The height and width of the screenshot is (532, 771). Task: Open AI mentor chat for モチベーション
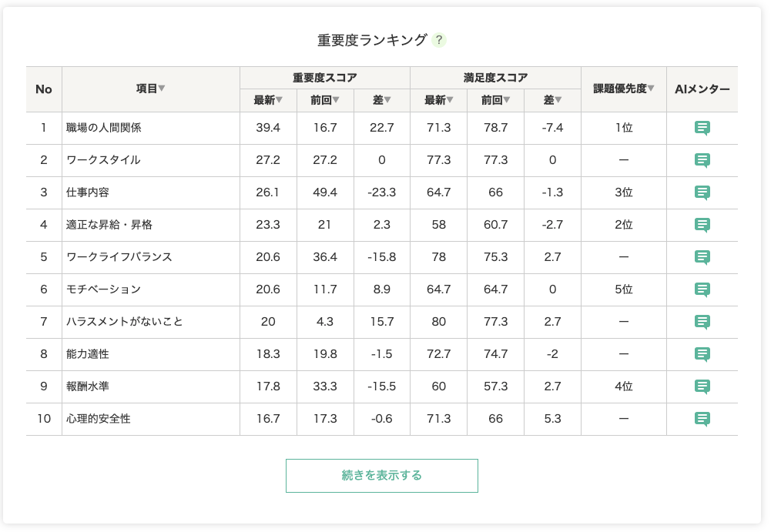pyautogui.click(x=702, y=289)
